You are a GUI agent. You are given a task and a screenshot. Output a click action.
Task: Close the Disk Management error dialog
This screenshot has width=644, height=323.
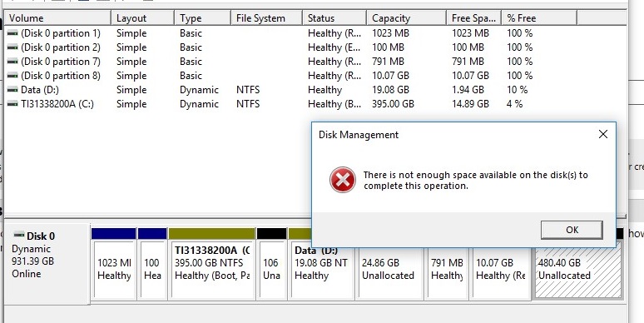pos(603,134)
